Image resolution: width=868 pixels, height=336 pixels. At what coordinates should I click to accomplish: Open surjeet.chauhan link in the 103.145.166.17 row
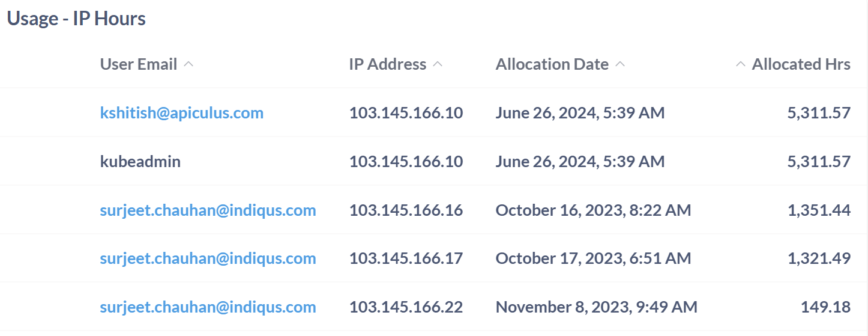coord(208,258)
